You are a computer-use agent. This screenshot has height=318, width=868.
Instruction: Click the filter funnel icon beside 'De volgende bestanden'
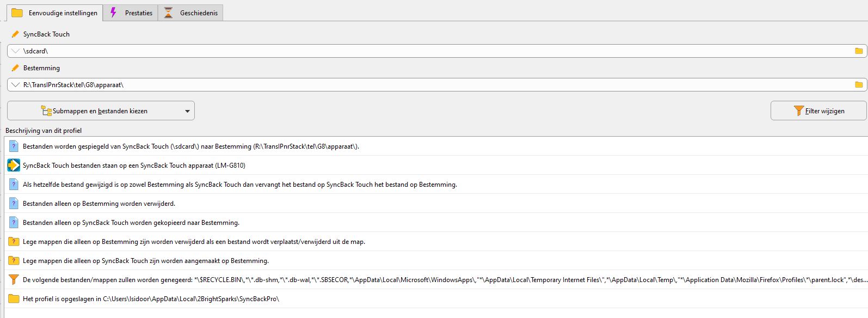[x=14, y=279]
